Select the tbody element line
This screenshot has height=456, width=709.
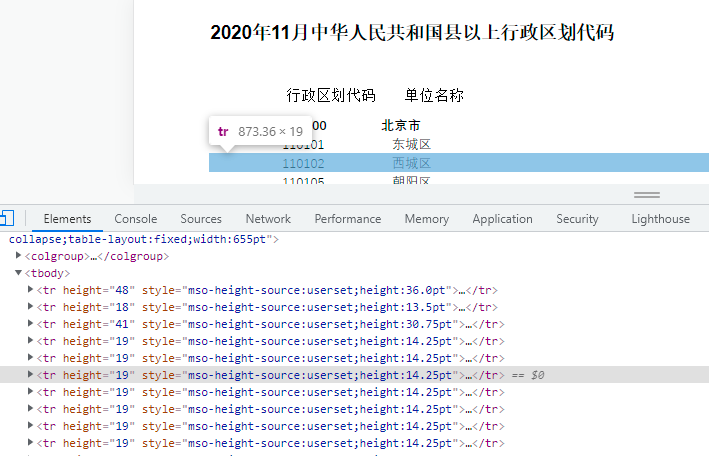click(x=47, y=273)
